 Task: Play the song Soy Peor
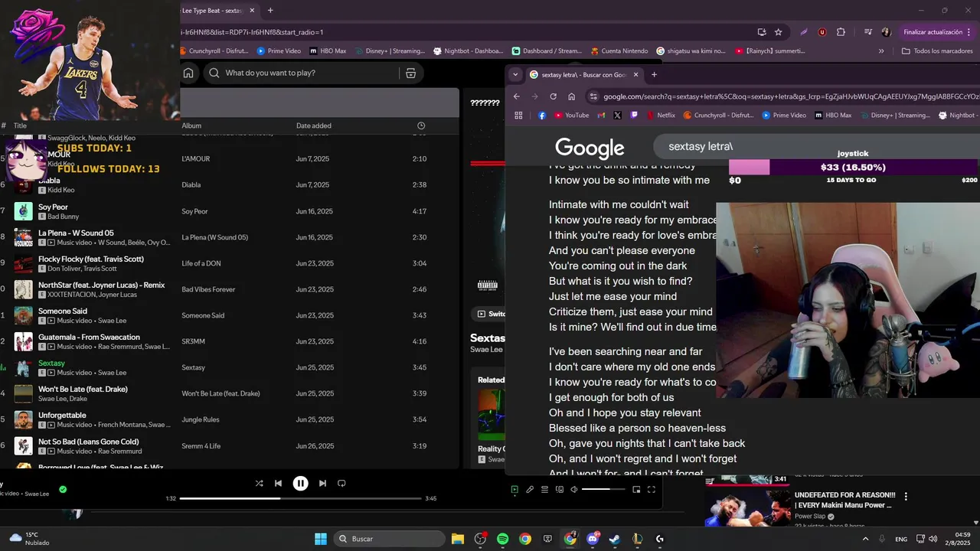coord(53,207)
